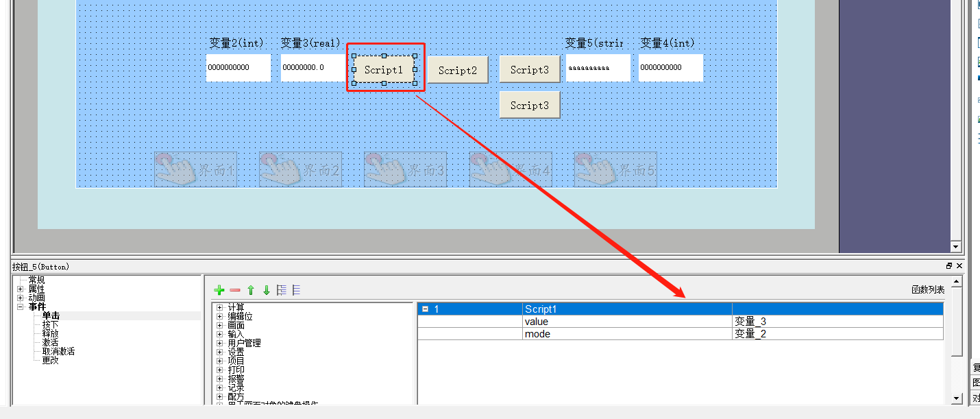980x419 pixels.
Task: Click the function list scrollbar's down arrow
Action: (x=957, y=398)
